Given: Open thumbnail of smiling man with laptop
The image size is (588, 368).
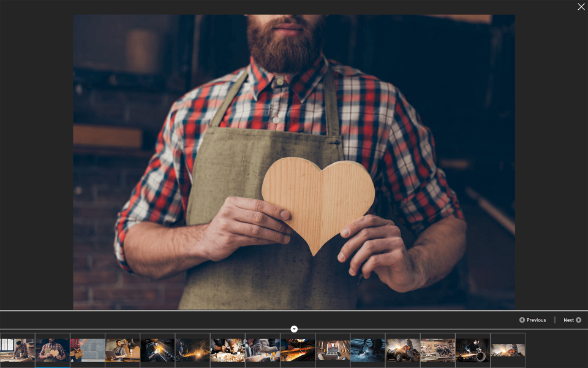Looking at the screenshot, I should pyautogui.click(x=123, y=350).
